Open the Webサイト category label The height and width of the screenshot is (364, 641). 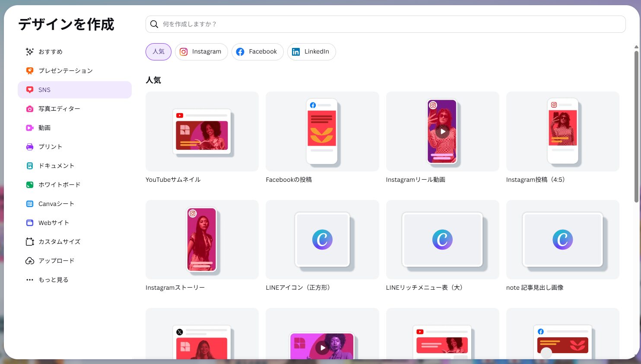coord(54,223)
